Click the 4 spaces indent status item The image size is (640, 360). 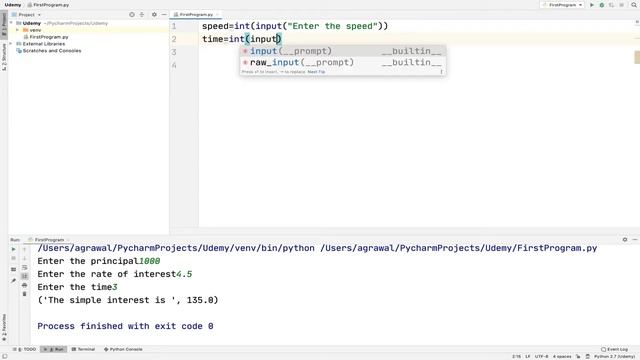562,356
